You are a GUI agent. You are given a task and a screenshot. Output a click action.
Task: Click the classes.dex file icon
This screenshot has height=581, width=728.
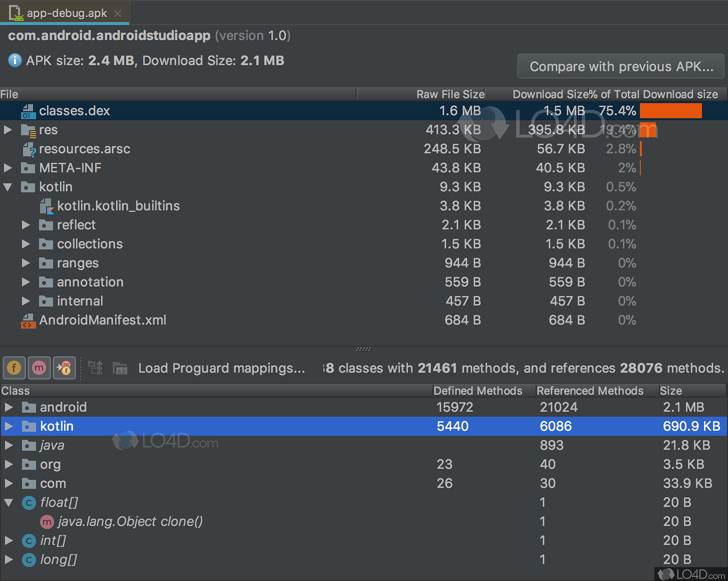tap(28, 111)
